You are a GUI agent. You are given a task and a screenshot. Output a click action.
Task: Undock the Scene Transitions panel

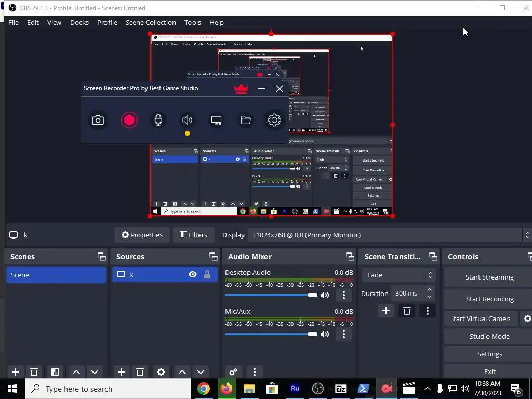coord(433,257)
